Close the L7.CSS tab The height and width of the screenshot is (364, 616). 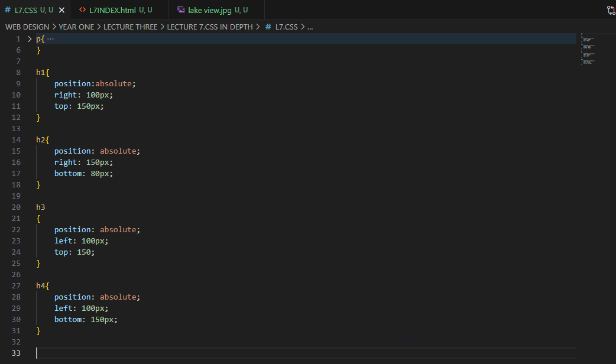(61, 10)
